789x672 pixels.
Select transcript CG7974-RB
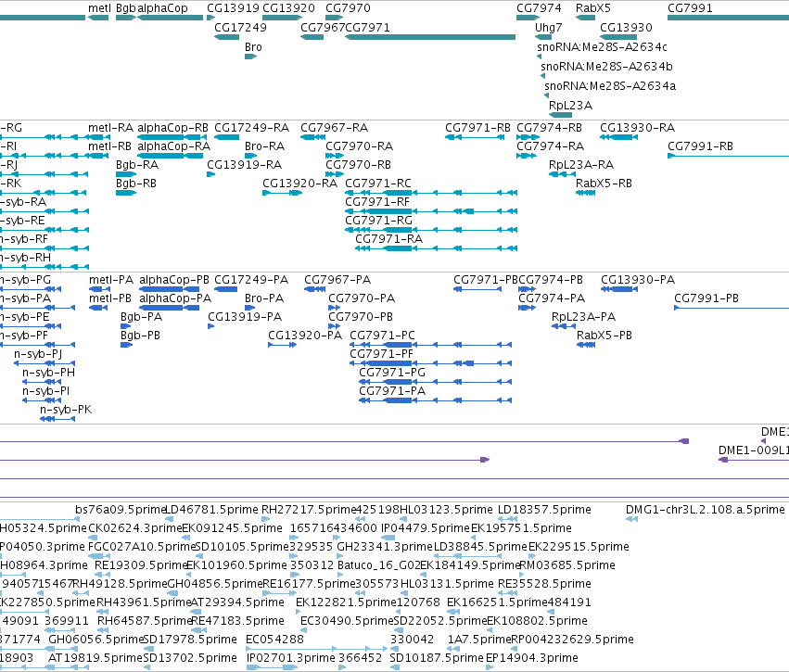pos(528,137)
